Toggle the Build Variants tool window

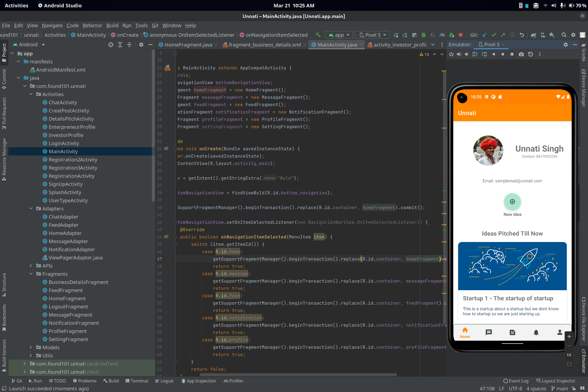coord(4,355)
